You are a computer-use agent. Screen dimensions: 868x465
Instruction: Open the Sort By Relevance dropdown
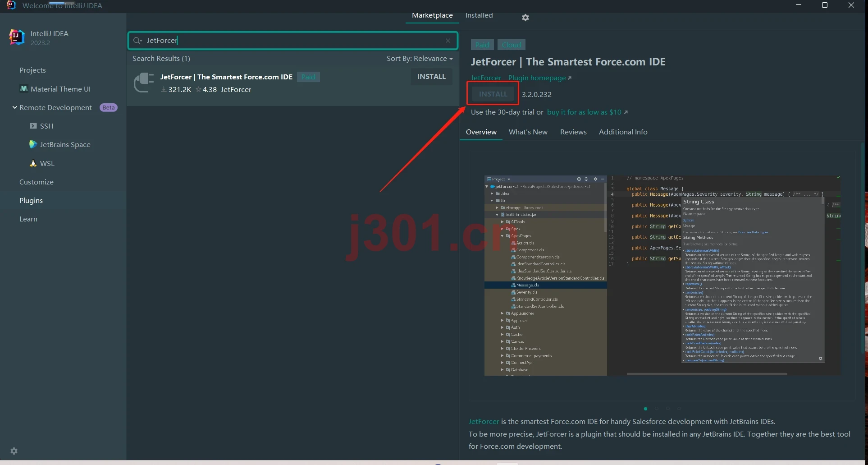(x=420, y=59)
